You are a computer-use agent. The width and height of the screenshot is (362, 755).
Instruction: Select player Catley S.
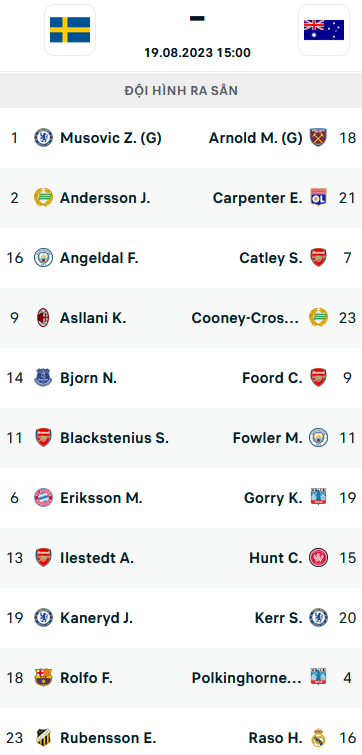tap(271, 258)
